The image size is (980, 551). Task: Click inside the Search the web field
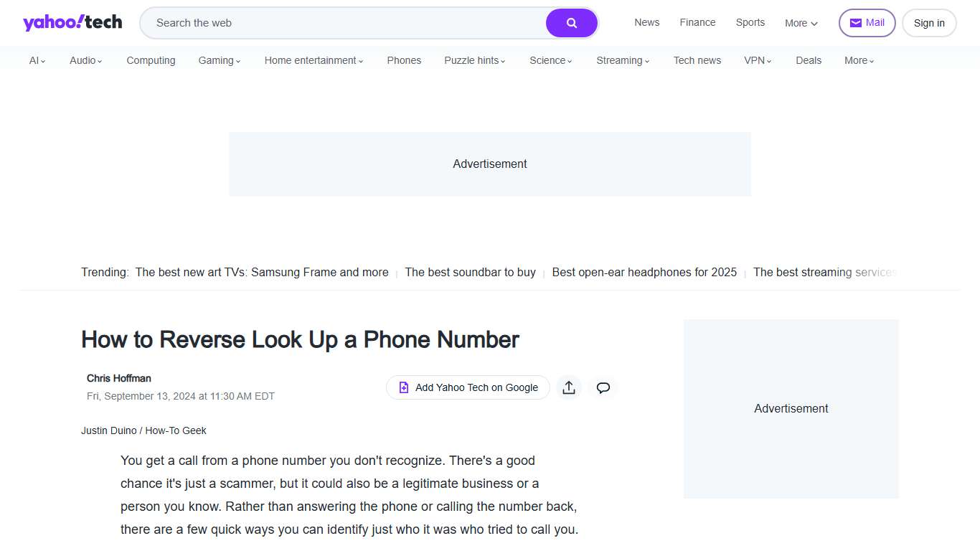click(x=323, y=22)
